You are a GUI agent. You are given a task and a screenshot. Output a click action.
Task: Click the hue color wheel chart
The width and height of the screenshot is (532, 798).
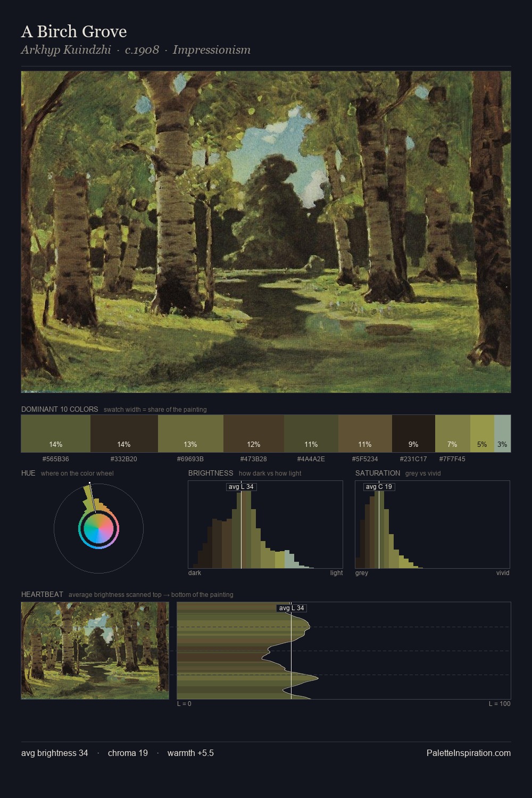tap(98, 528)
